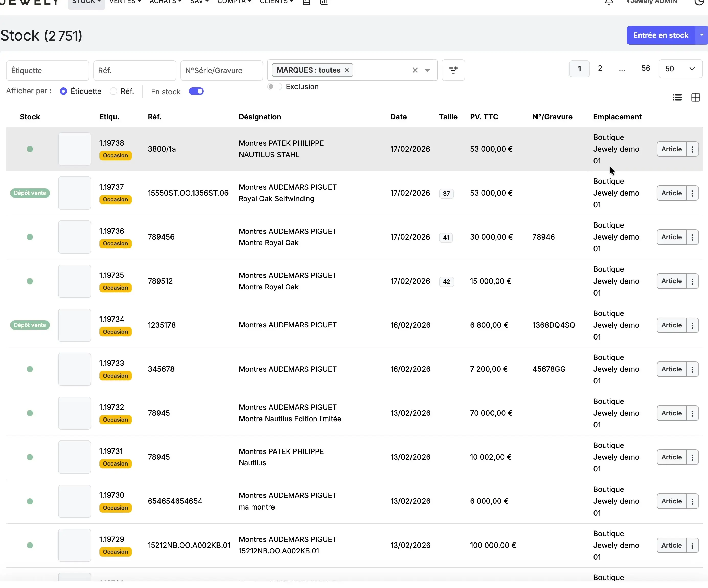Click the green stock dot for item 1.19738
708x588 pixels.
pyautogui.click(x=30, y=149)
